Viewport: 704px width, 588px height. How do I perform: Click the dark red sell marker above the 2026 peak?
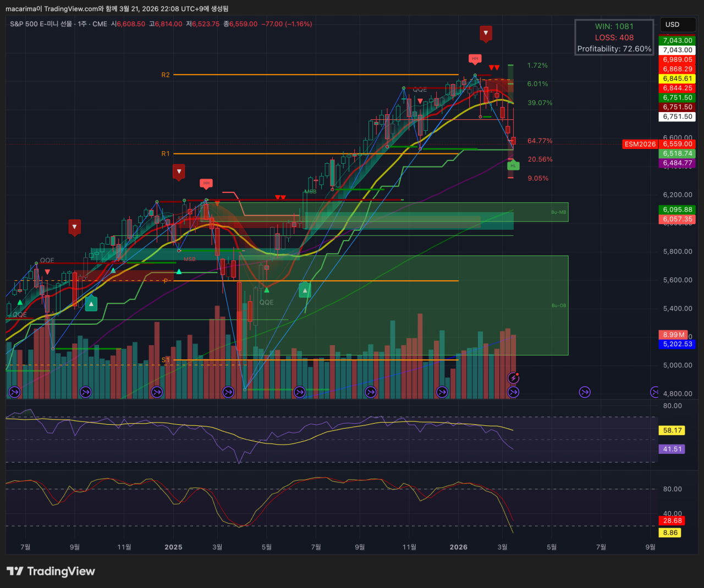pos(486,33)
